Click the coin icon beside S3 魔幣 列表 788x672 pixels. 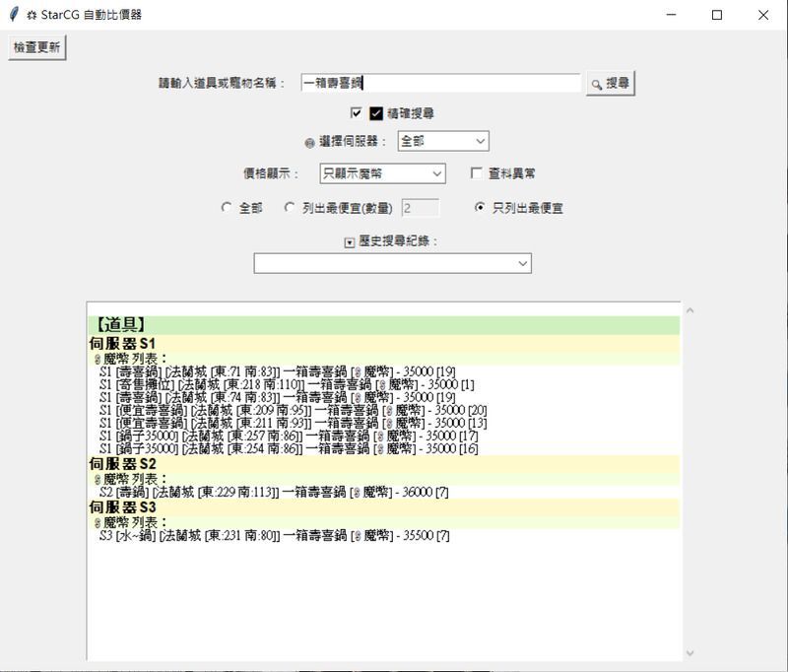[x=97, y=522]
